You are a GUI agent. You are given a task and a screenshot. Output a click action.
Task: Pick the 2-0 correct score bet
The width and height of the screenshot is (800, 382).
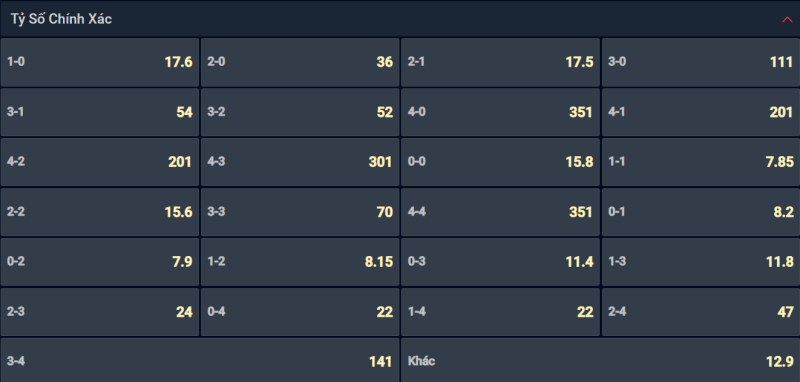[300, 62]
